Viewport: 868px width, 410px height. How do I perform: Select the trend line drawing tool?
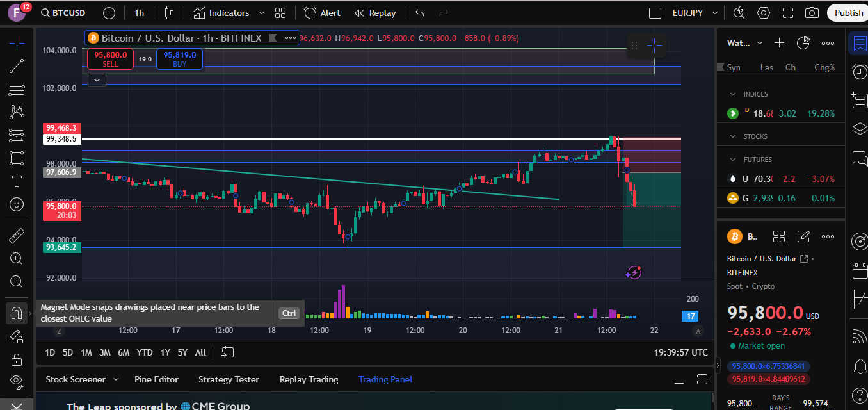[x=17, y=65]
